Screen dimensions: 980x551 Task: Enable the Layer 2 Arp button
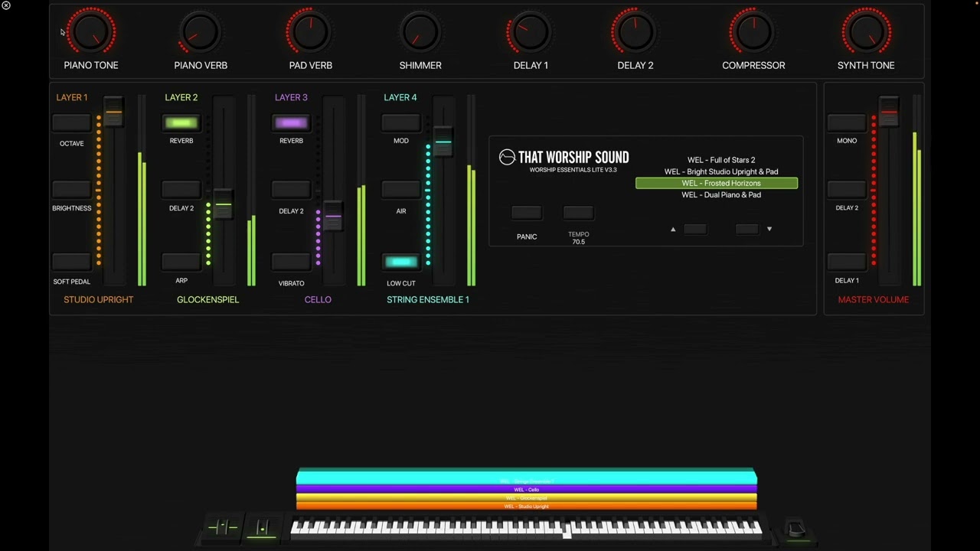coord(181,262)
